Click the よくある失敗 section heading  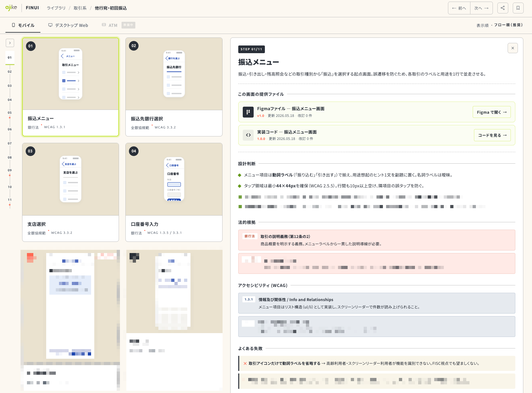[250, 348]
